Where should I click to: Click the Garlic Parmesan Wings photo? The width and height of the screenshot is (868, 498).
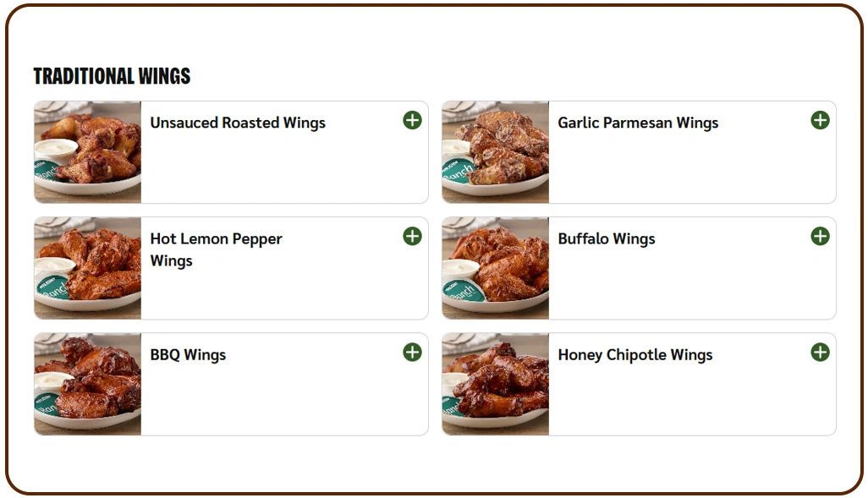point(495,152)
